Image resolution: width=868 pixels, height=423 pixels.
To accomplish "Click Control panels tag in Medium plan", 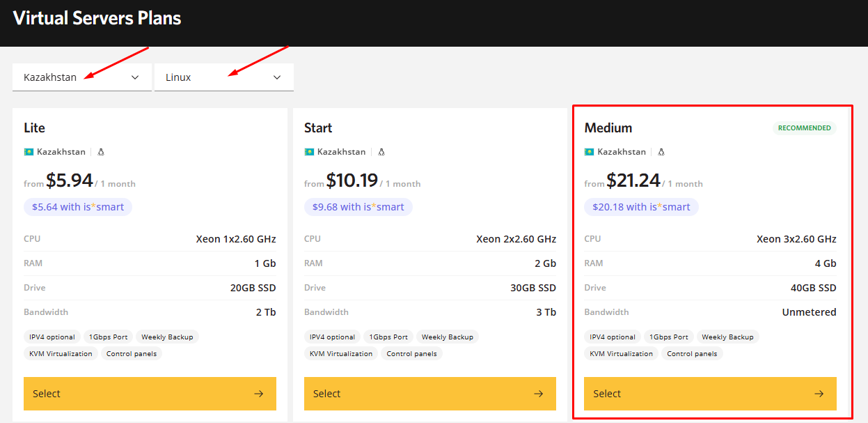I will [x=692, y=354].
